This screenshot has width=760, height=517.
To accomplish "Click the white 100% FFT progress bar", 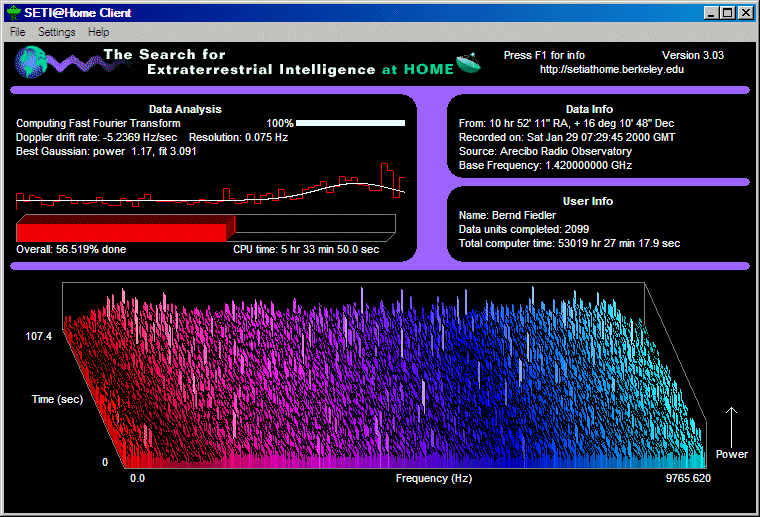I will click(350, 123).
